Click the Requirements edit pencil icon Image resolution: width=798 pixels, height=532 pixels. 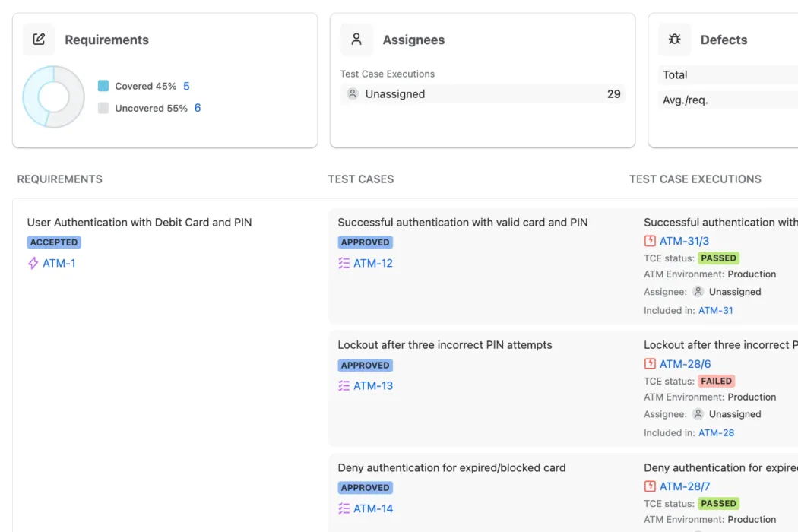[x=39, y=40]
